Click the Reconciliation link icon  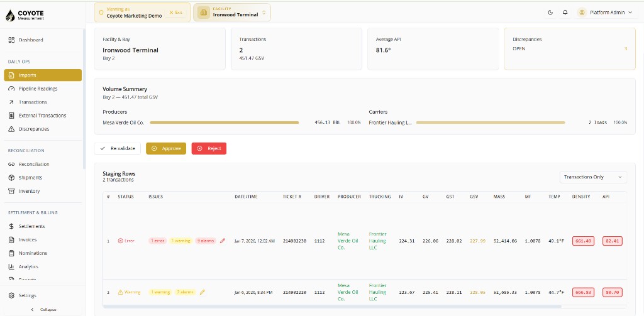coord(11,164)
